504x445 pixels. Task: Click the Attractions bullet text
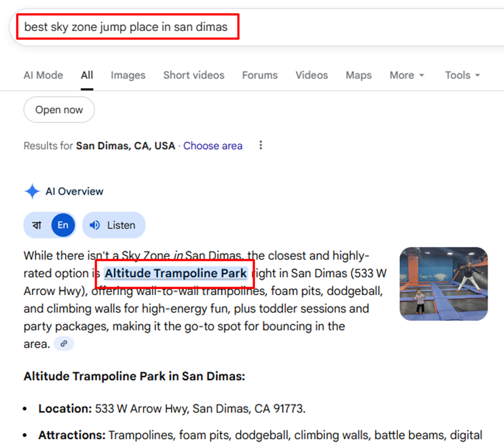(260, 435)
